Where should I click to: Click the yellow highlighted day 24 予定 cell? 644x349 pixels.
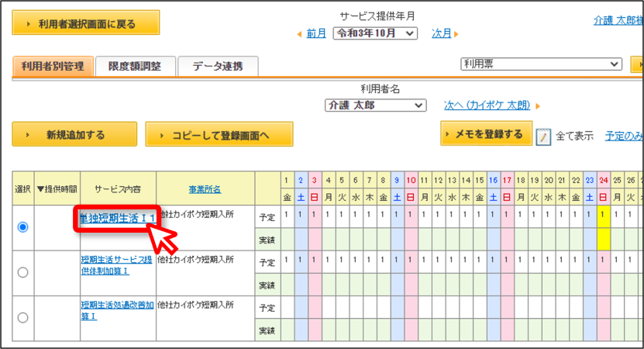point(603,216)
